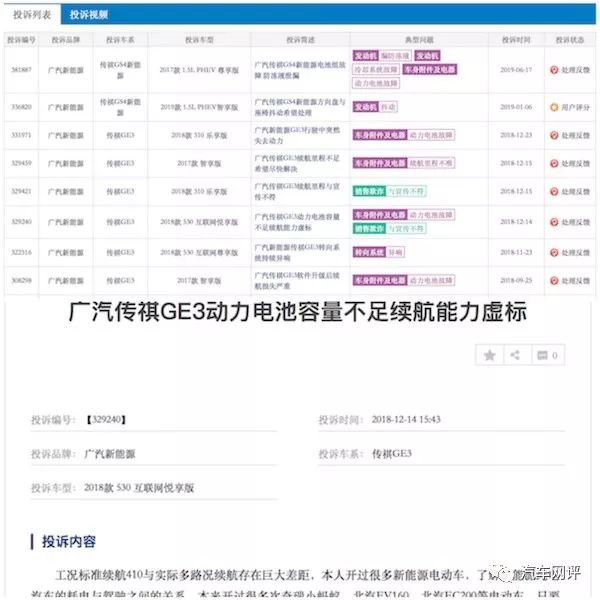Open complaint 广汽新能源GE3行驶中突然失去动力
The width and height of the screenshot is (600, 600).
(x=297, y=135)
